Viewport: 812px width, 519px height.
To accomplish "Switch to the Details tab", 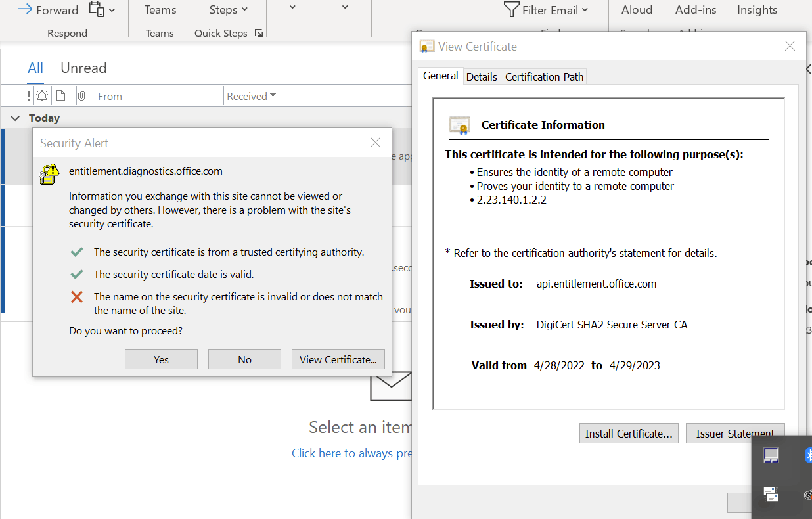I will 482,76.
